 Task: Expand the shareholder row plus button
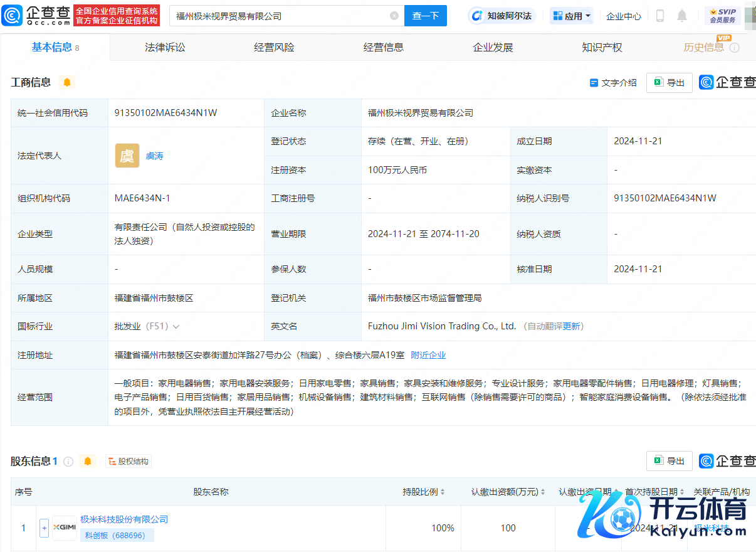coord(44,528)
